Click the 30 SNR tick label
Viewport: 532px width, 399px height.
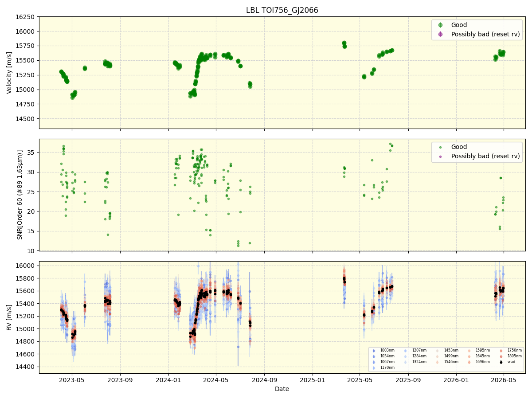(31, 172)
